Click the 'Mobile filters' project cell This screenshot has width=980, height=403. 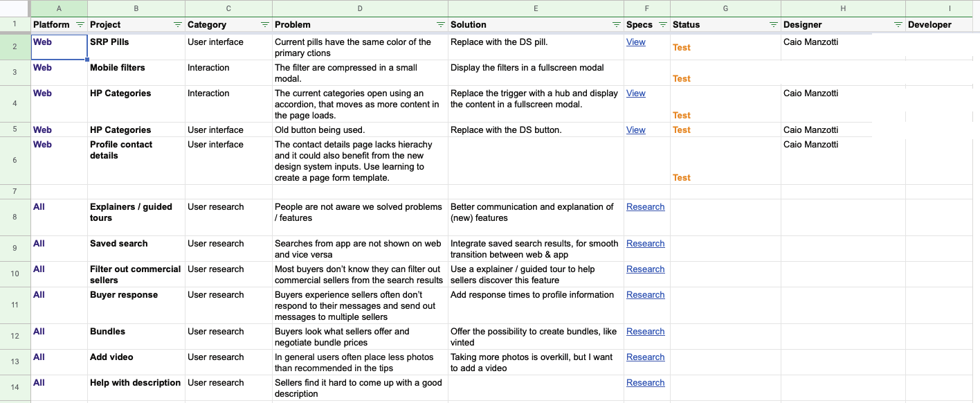(x=136, y=73)
